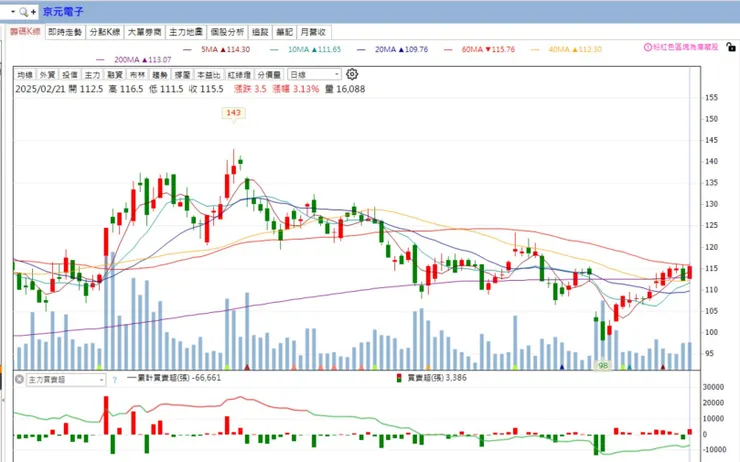Toggle the 投信 overlay button
Viewport: 740px width, 462px height.
[x=70, y=75]
